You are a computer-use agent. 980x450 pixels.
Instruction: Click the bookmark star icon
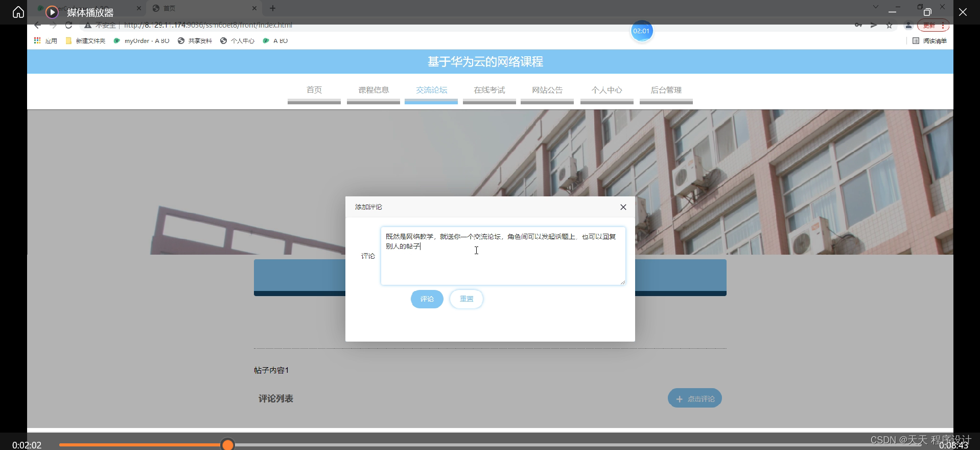pyautogui.click(x=889, y=25)
